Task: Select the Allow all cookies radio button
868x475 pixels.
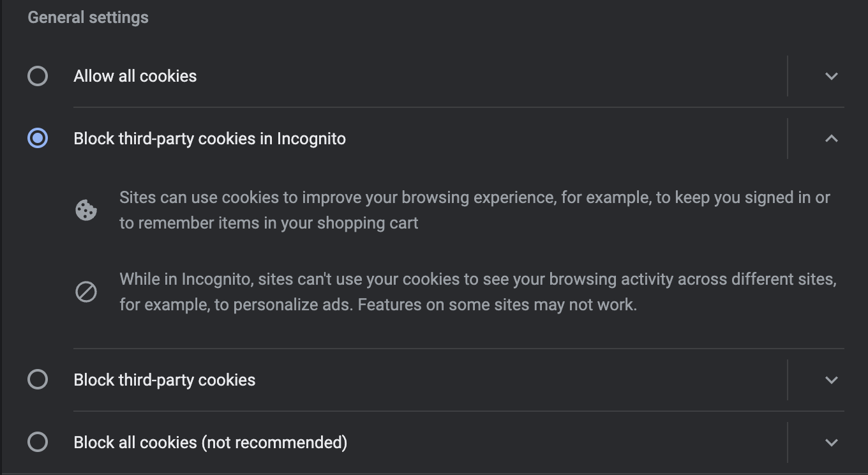Action: coord(38,76)
